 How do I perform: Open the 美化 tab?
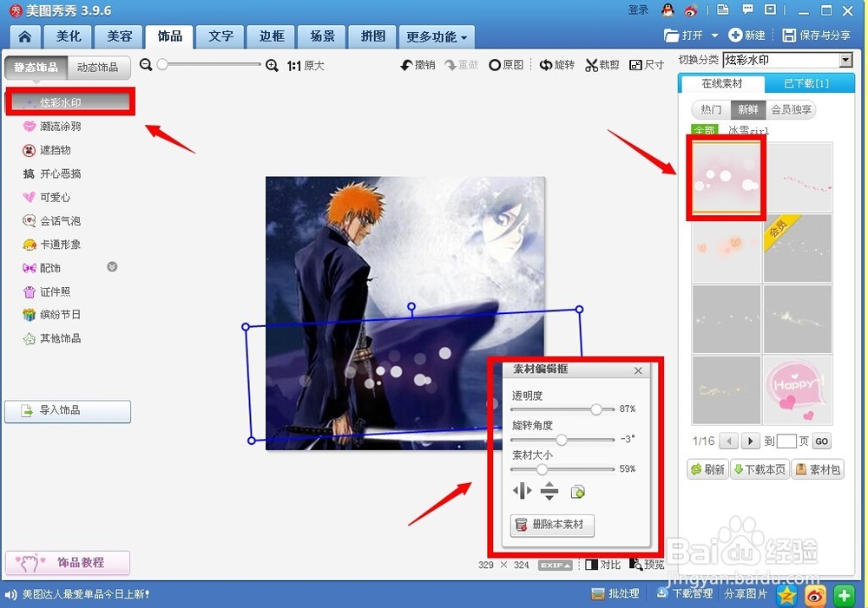[x=69, y=37]
